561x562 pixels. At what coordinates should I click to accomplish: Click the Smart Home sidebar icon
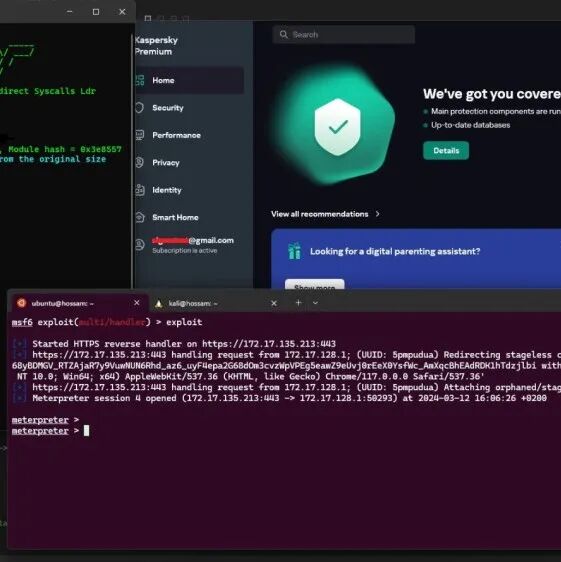(140, 217)
